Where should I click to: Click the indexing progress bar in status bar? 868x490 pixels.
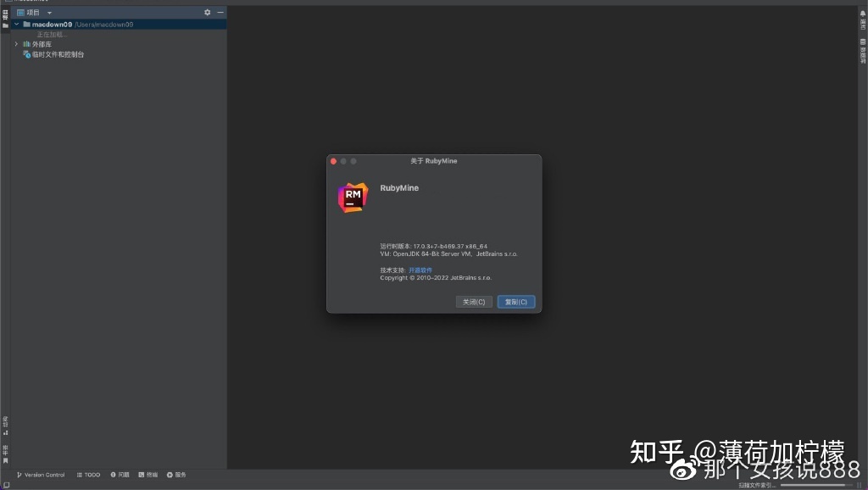[x=816, y=485]
